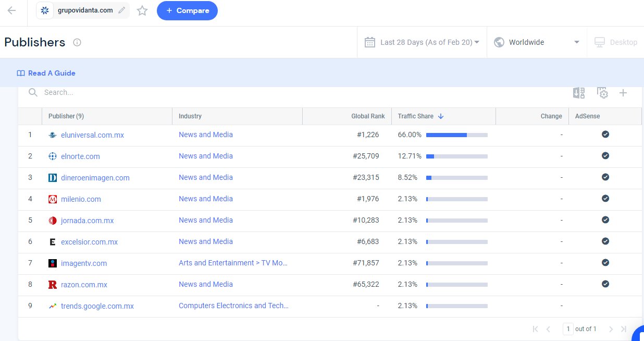Sort by Traffic Share column header
Screen dimensions: 644x341
coord(443,116)
